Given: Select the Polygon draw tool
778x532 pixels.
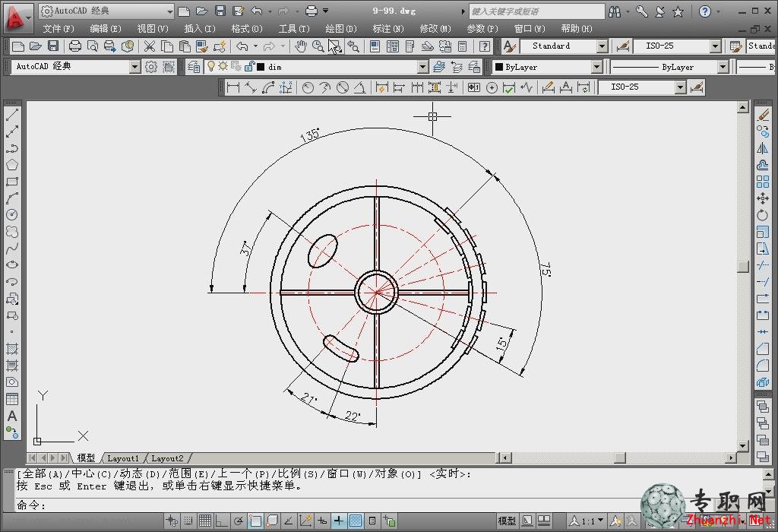Looking at the screenshot, I should 12,165.
